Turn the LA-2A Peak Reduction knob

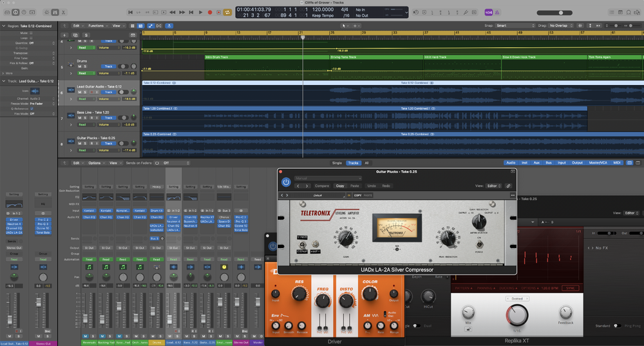pos(449,238)
